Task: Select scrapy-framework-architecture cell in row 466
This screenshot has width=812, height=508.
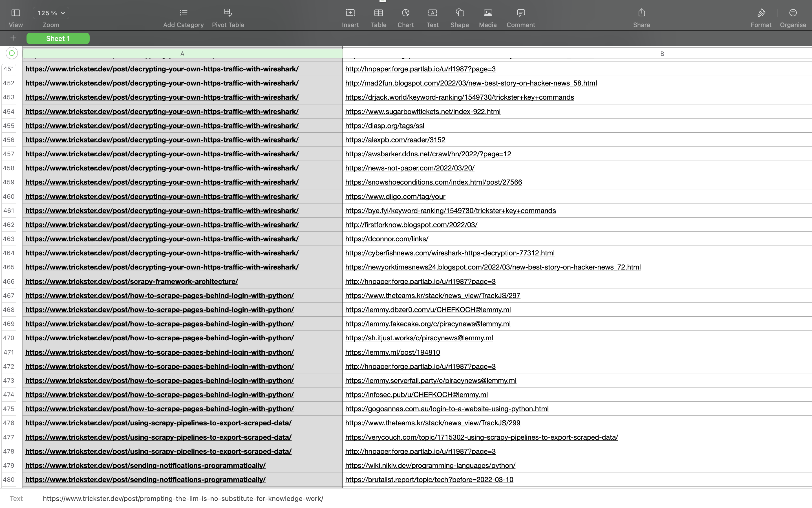Action: [182, 282]
